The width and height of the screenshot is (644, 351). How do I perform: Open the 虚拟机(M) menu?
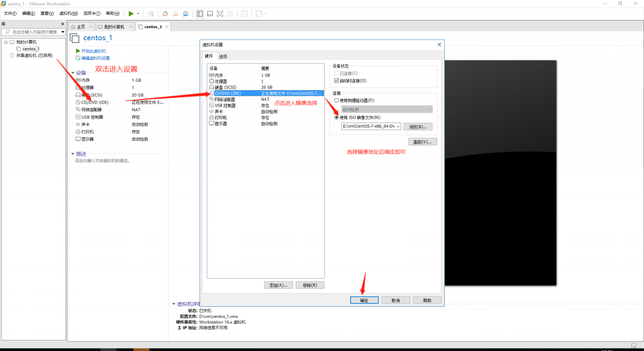tap(68, 14)
